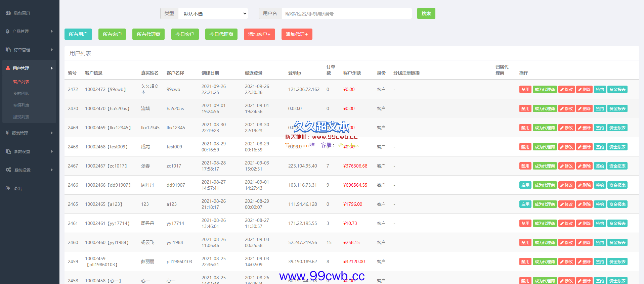Click 禁用 for user 2468
644x284 pixels.
(x=525, y=147)
